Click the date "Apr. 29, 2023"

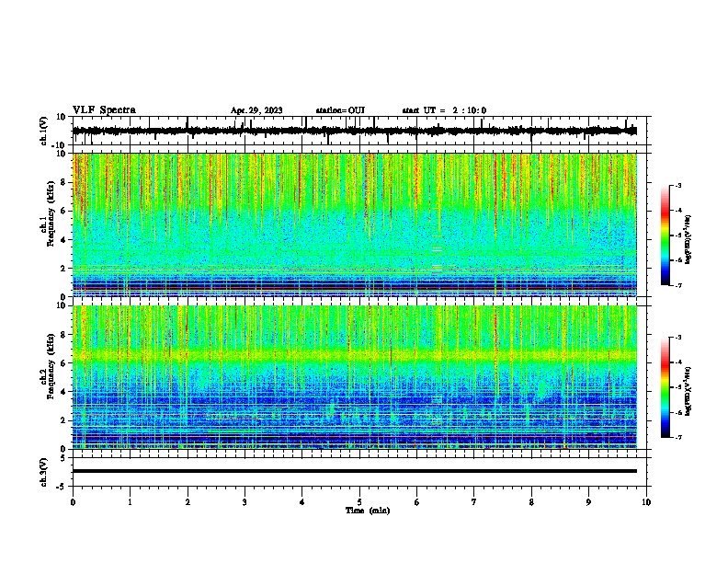pyautogui.click(x=256, y=110)
